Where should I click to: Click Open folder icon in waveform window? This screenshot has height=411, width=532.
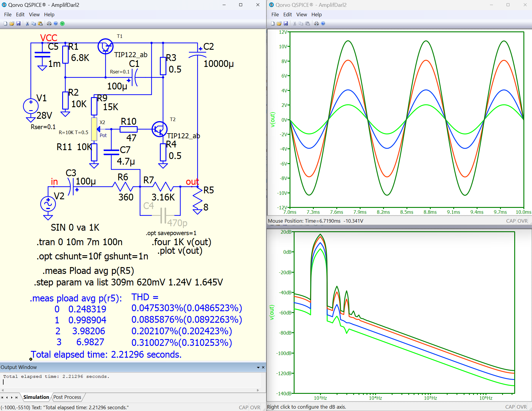coord(279,23)
